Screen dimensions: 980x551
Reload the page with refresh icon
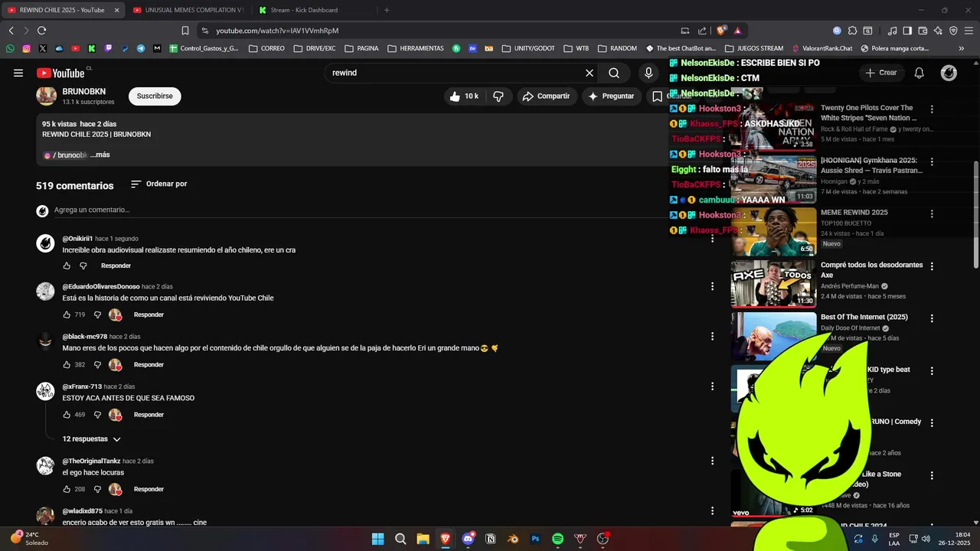coord(41,31)
